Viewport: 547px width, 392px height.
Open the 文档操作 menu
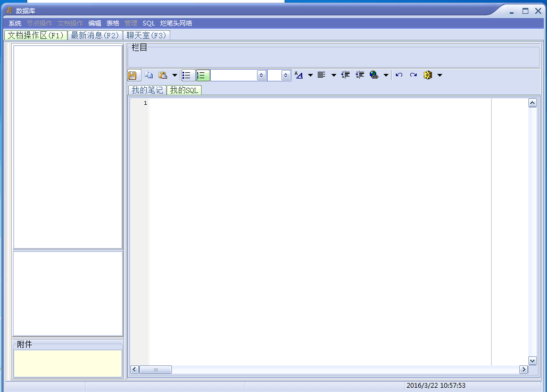tap(70, 23)
